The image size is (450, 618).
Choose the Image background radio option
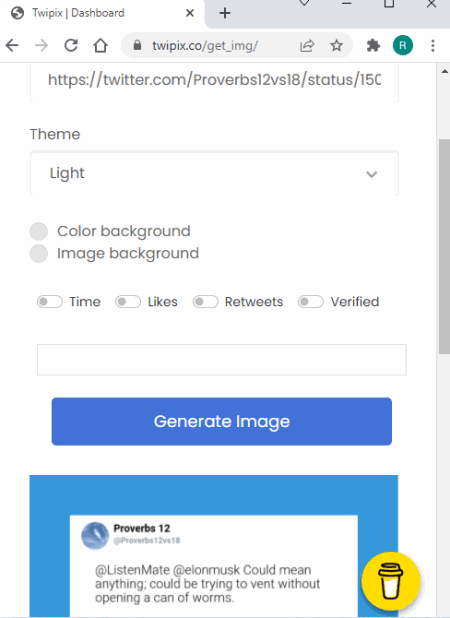(x=39, y=253)
